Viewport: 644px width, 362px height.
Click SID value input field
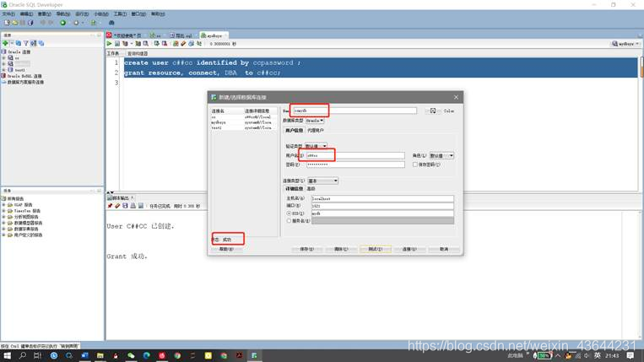pyautogui.click(x=382, y=213)
